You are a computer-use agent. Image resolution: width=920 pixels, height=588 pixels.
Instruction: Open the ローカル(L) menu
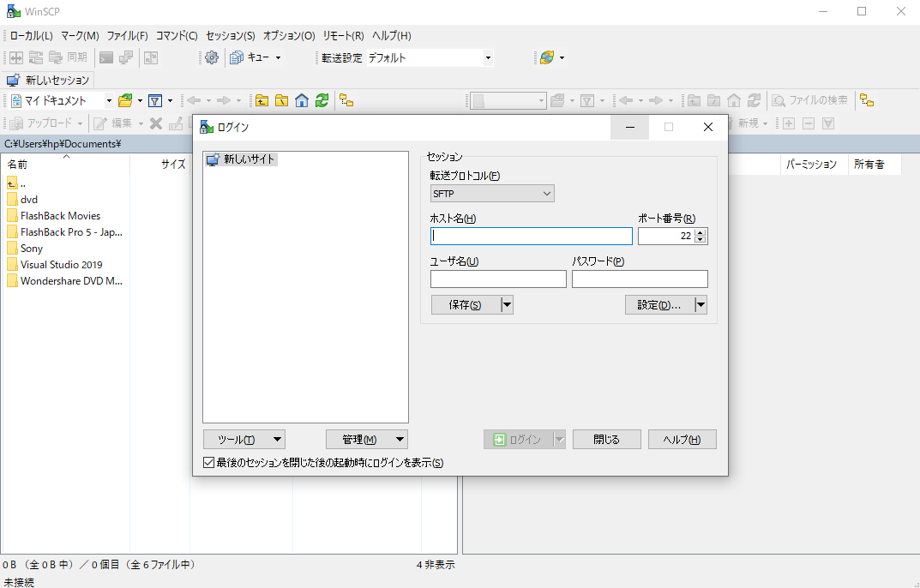tap(31, 36)
